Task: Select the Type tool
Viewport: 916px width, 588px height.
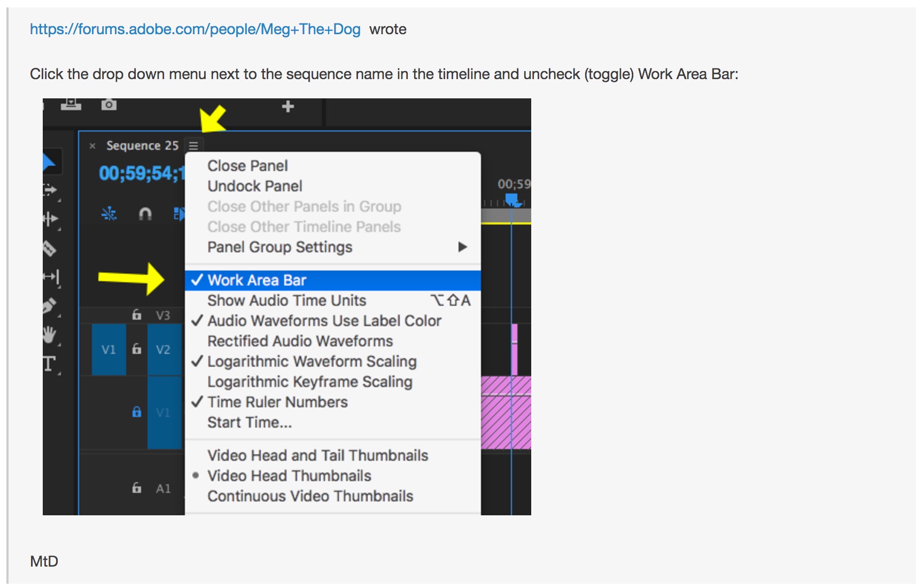Action: pos(49,363)
